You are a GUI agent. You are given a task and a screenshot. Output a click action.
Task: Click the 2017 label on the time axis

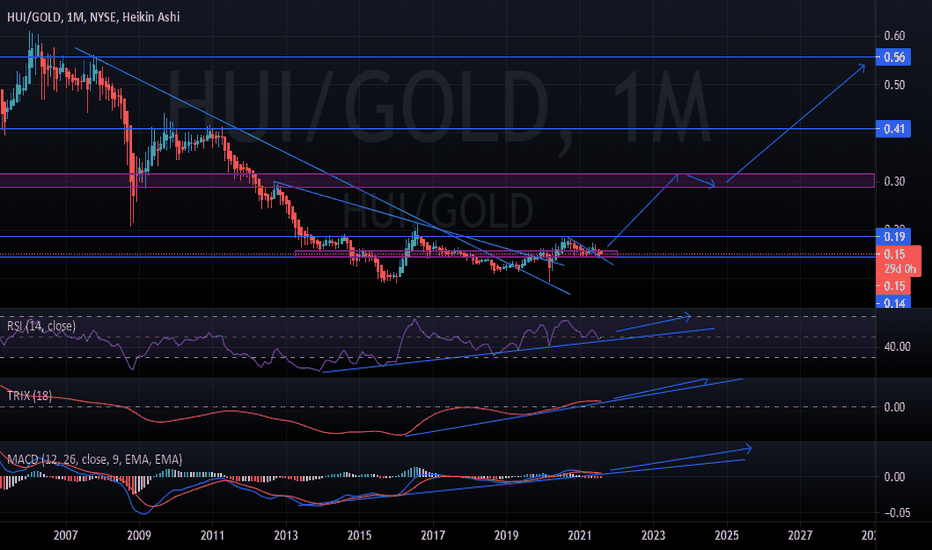coord(433,535)
